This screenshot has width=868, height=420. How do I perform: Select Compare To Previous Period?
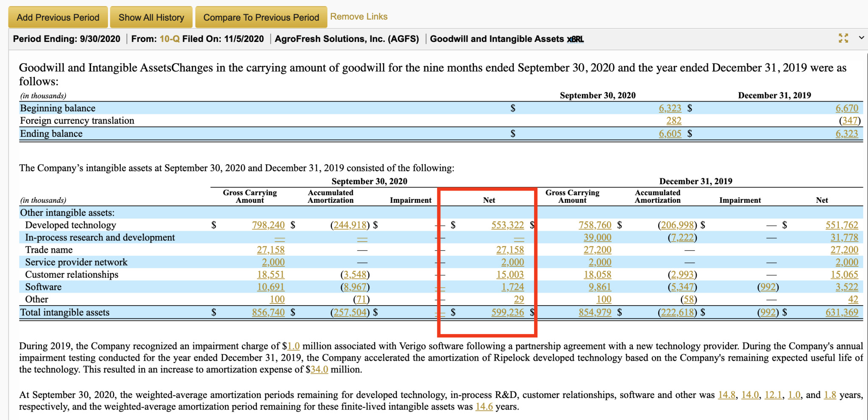(x=261, y=17)
